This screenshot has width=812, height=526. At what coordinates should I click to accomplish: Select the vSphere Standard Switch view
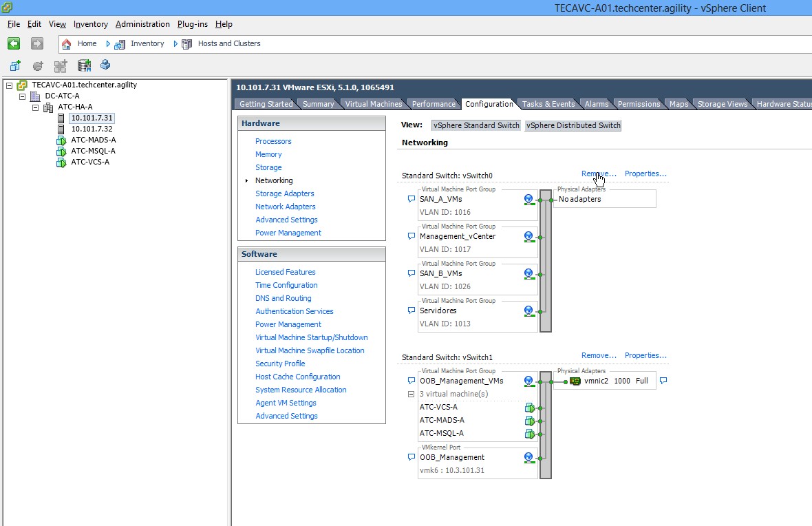tap(476, 125)
